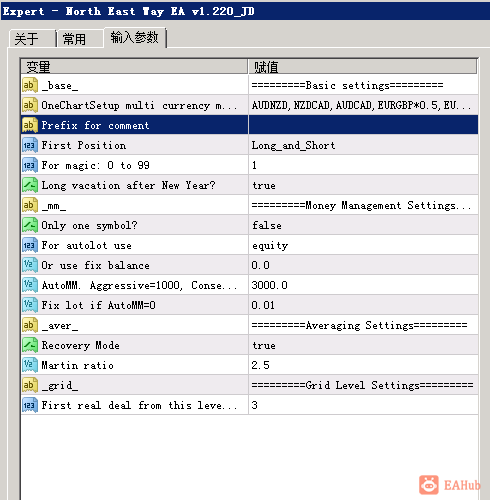Image resolution: width=490 pixels, height=500 pixels.
Task: Edit the AutoMM value 3000.0
Action: (x=363, y=285)
